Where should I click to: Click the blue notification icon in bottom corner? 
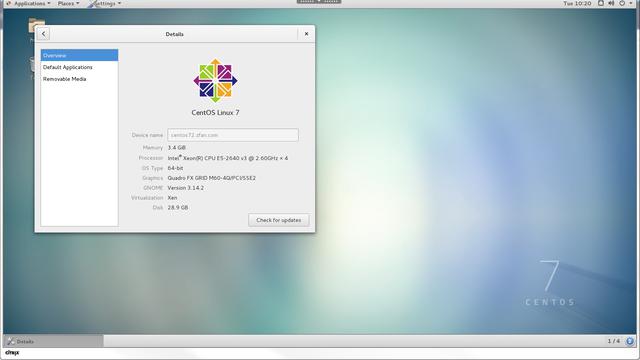(630, 341)
